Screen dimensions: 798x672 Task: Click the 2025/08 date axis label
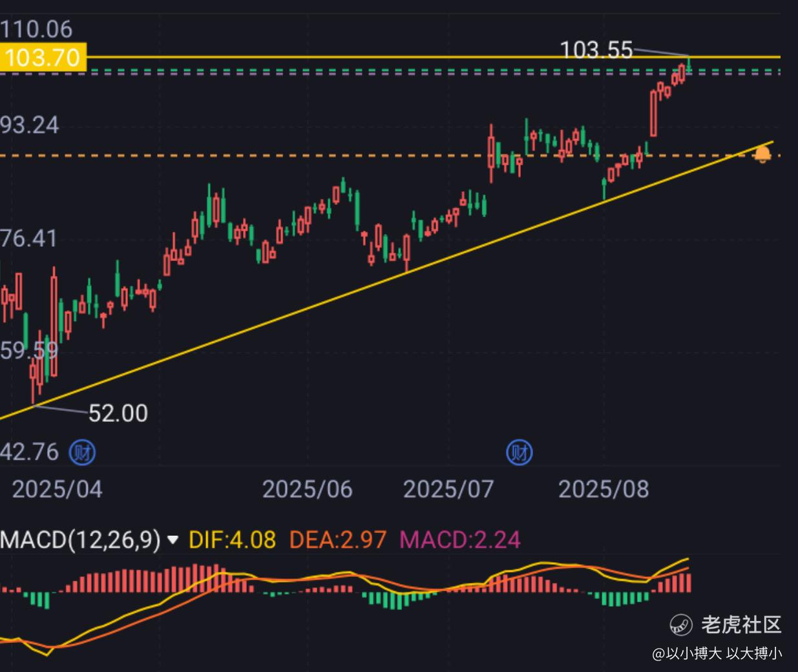(604, 489)
